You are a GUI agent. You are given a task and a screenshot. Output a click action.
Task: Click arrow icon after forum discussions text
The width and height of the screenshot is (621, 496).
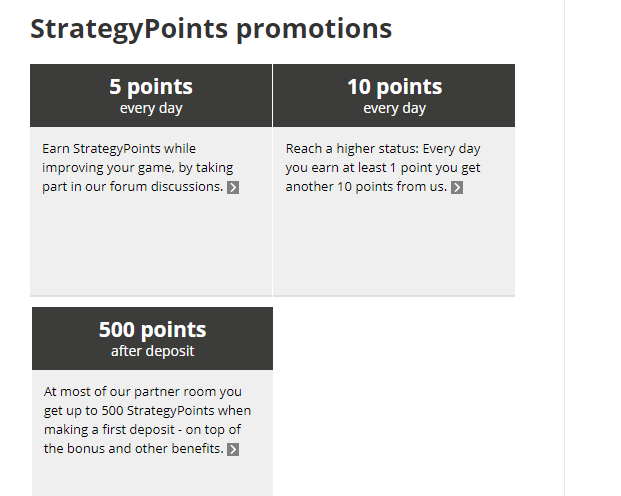(233, 187)
